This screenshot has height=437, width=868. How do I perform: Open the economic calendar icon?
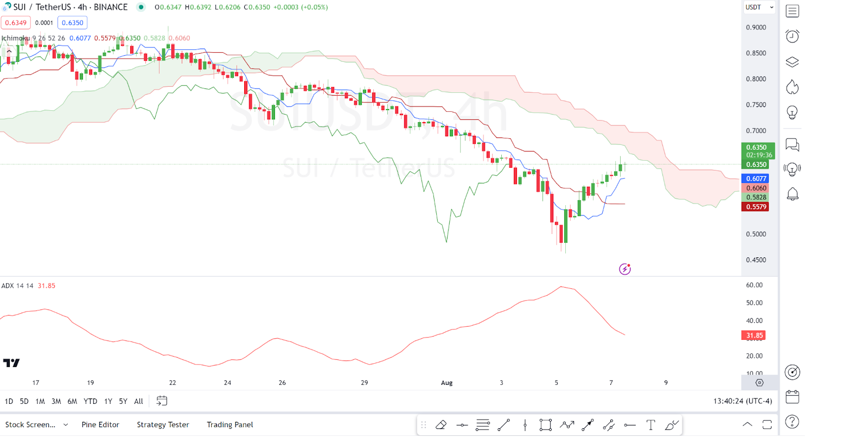pos(792,397)
